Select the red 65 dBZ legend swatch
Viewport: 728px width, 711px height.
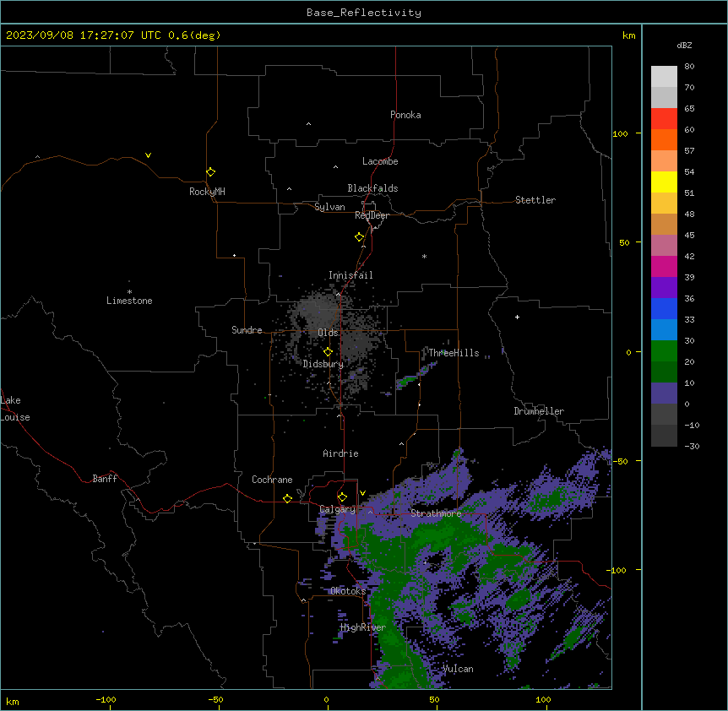point(664,118)
